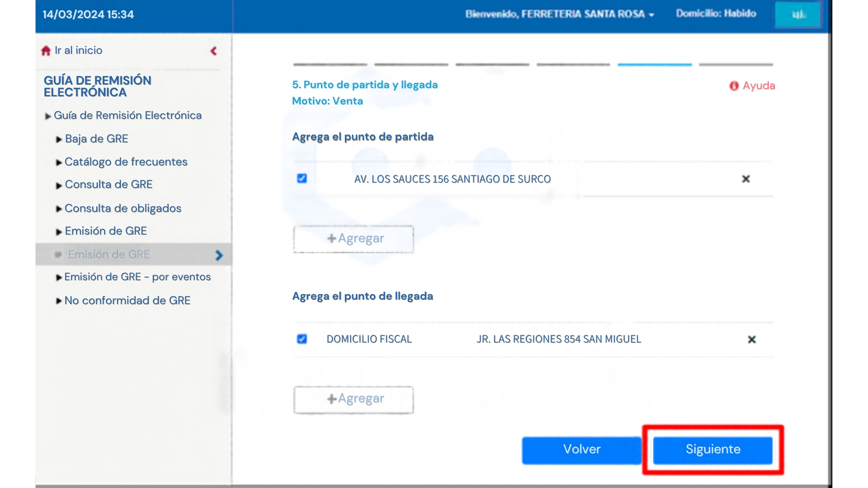Remove the JR. LAS REGIONES arrival address
Viewport: 868px width, 488px height.
click(x=752, y=339)
